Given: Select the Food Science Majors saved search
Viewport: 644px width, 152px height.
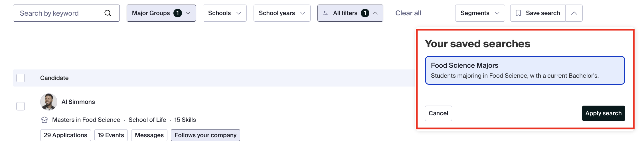Looking at the screenshot, I should point(525,70).
